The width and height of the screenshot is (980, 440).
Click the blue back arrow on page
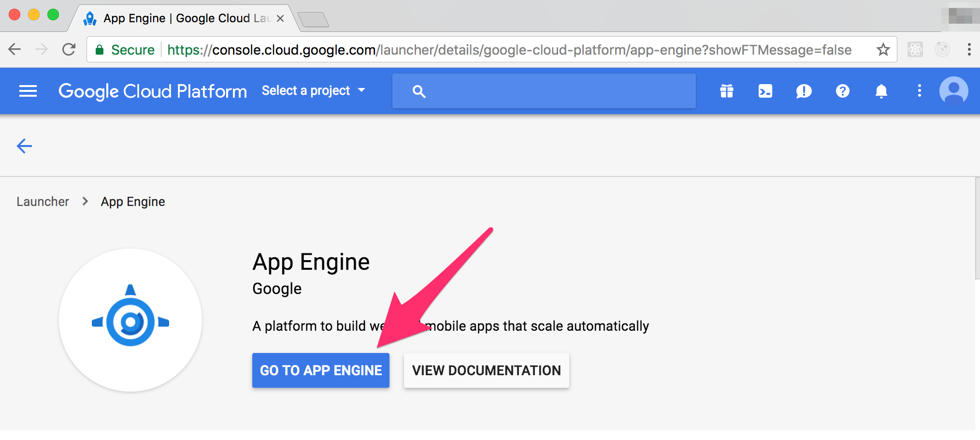click(24, 146)
